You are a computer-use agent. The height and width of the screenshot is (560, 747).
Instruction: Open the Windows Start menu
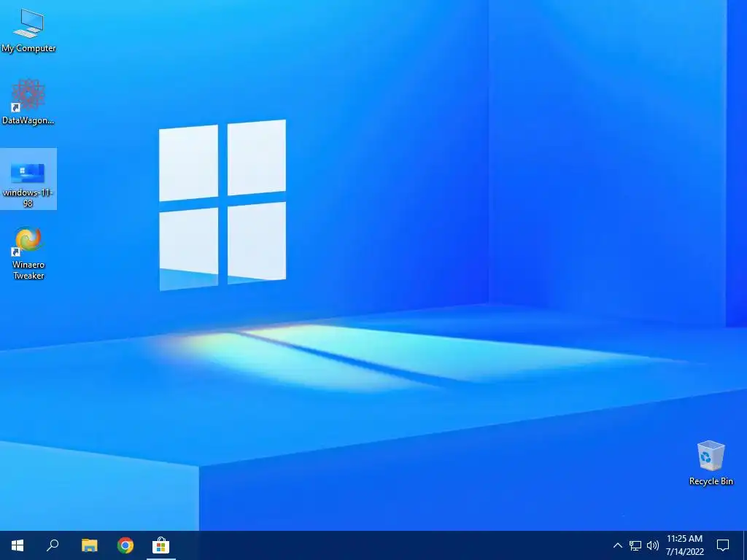(x=18, y=545)
